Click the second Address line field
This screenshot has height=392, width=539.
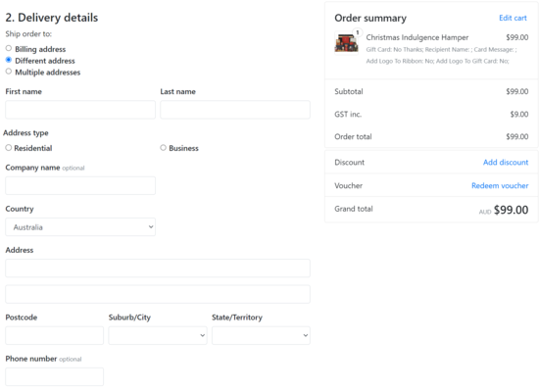pyautogui.click(x=158, y=294)
